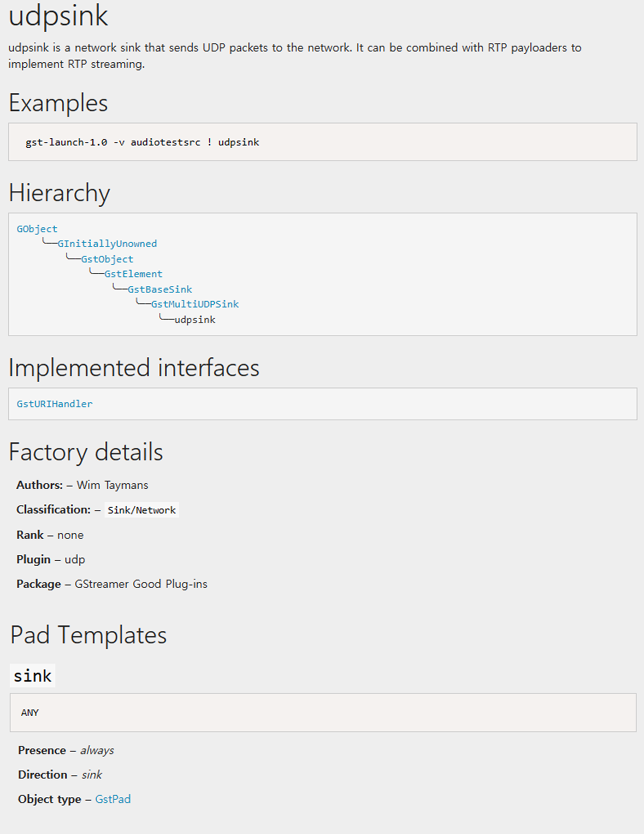This screenshot has width=644, height=834.
Task: Click the Examples heading
Action: click(x=58, y=103)
